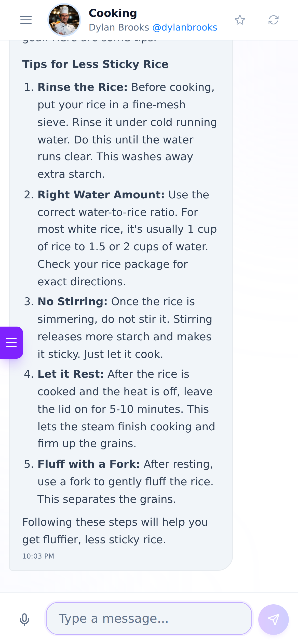Click the Check your rice package sentence
The height and width of the screenshot is (644, 298).
(113, 273)
